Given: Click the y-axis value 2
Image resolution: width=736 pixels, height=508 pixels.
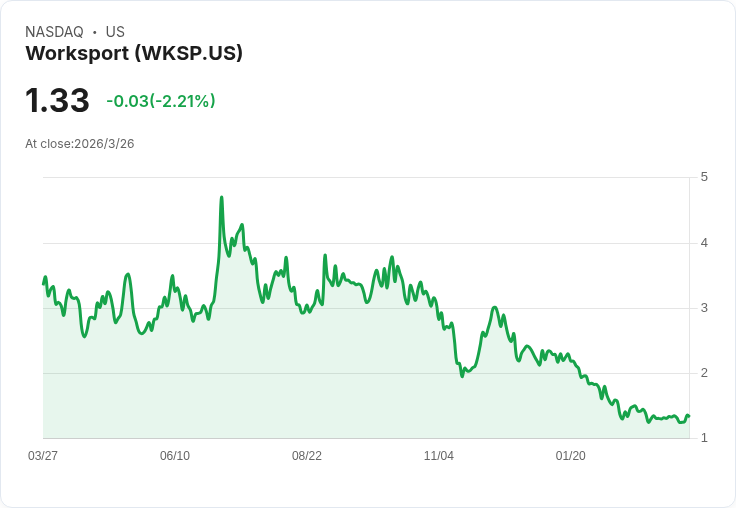Looking at the screenshot, I should [x=704, y=373].
